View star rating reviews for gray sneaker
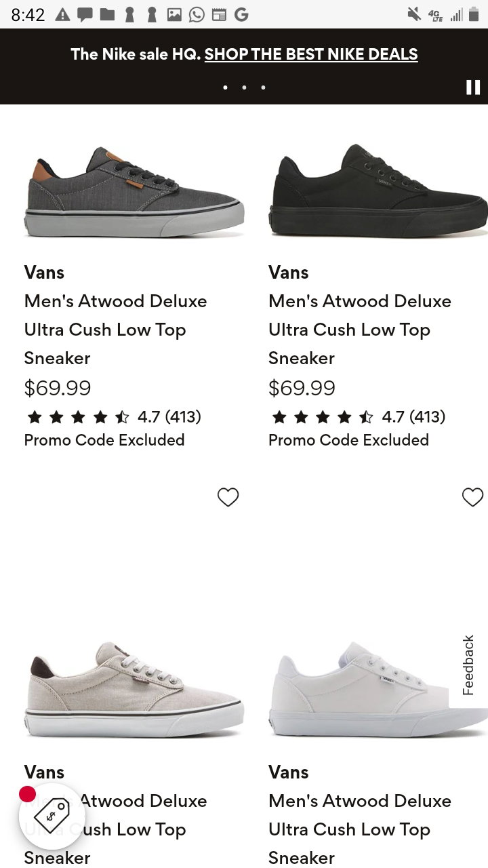 113,416
